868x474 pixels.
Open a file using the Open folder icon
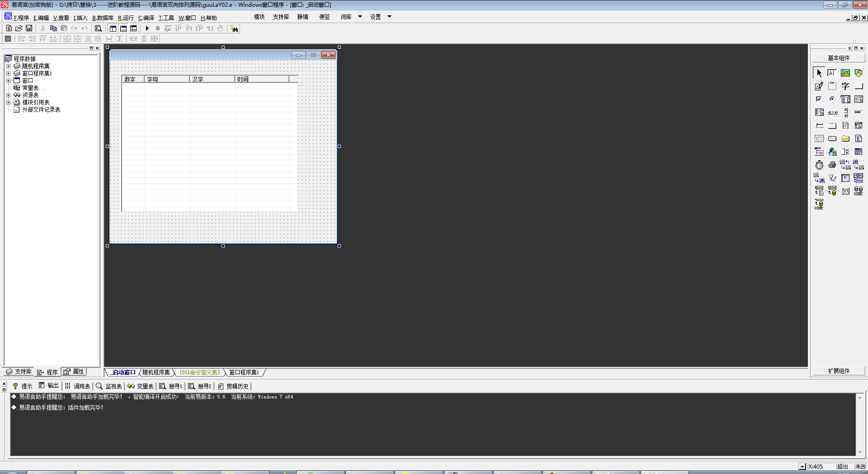click(19, 28)
